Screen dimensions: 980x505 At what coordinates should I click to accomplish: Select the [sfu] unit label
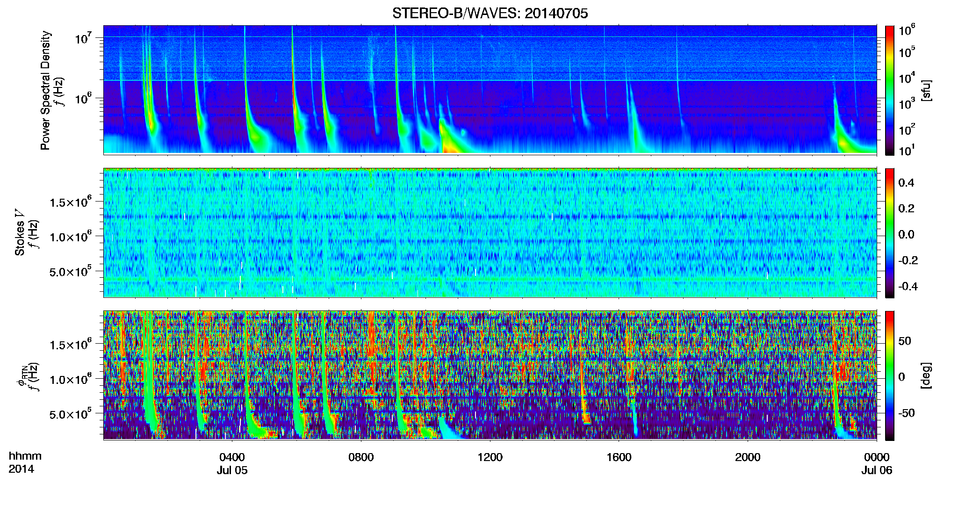pyautogui.click(x=926, y=90)
